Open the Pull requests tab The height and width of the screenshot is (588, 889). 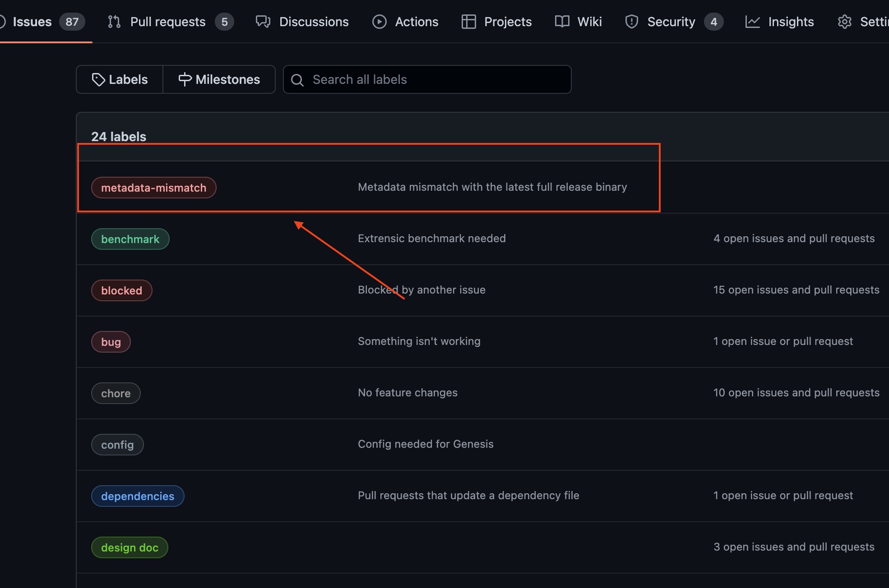pos(167,21)
